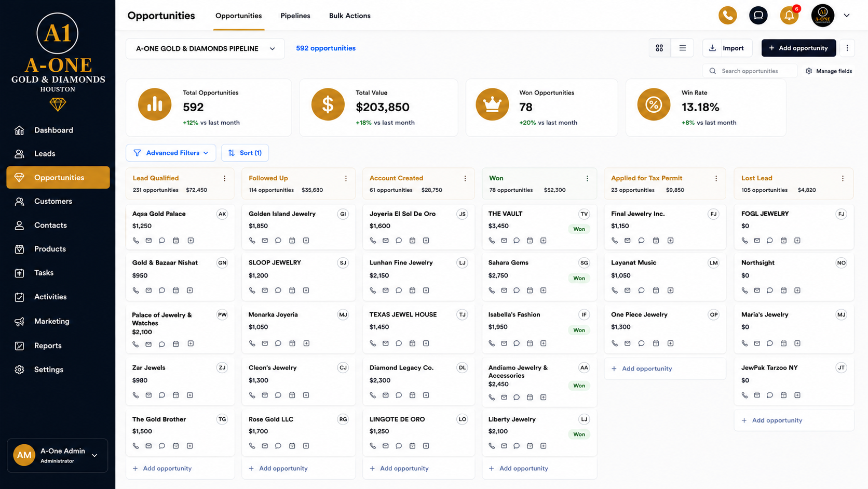Image resolution: width=868 pixels, height=489 pixels.
Task: Click the orange phone call icon in header
Action: tap(727, 16)
